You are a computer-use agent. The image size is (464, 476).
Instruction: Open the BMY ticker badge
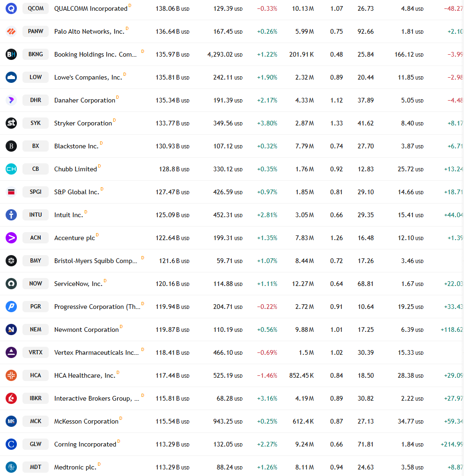36,260
